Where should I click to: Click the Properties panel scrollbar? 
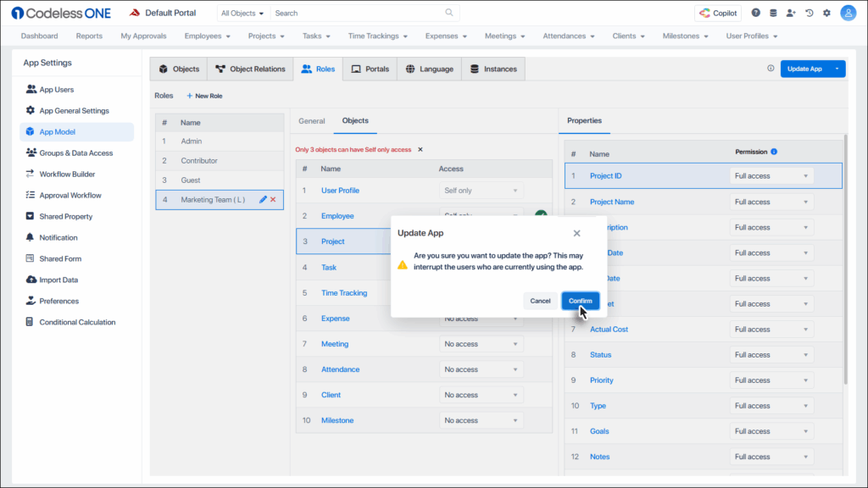(x=845, y=259)
